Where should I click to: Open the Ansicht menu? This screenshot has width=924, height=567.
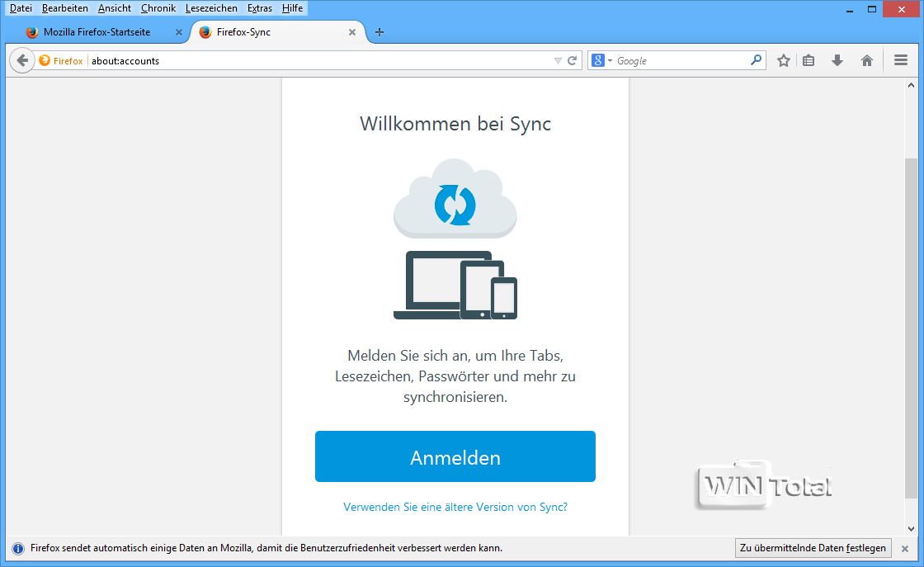tap(115, 8)
